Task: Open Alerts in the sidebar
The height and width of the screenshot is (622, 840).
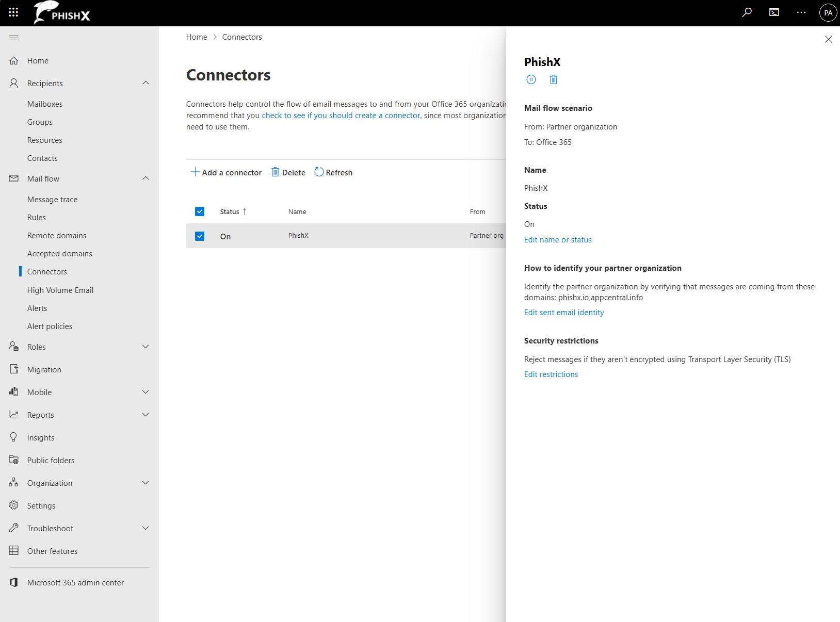Action: pyautogui.click(x=37, y=308)
